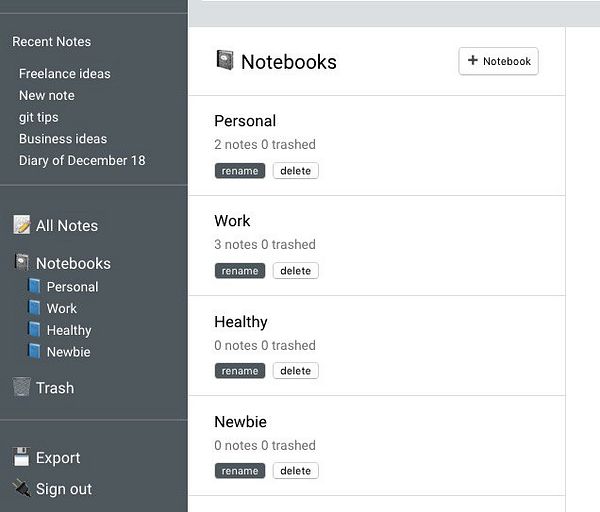The height and width of the screenshot is (512, 600).
Task: Click the blue book icon beside Healthy
Action: pos(35,330)
